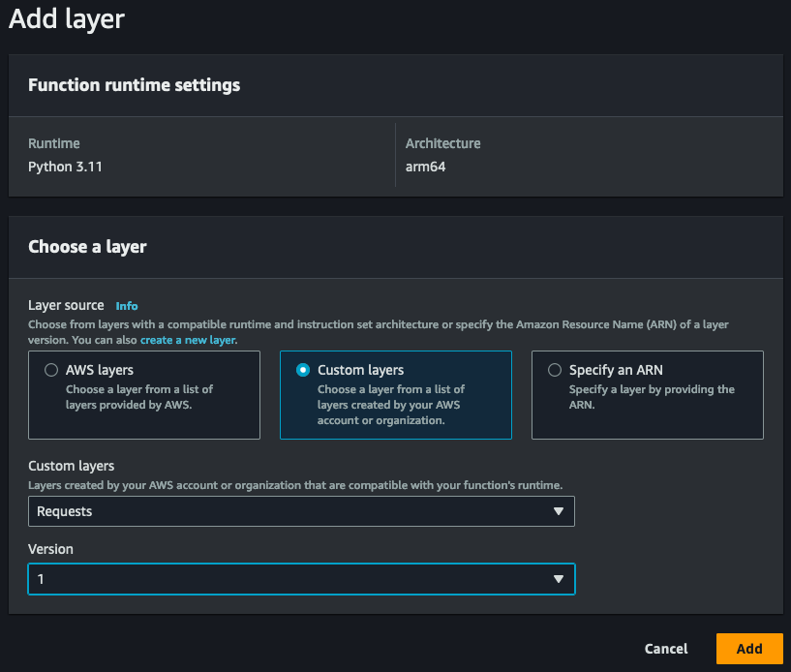Viewport: 791px width, 672px height.
Task: Click the Add layer page title
Action: (x=66, y=19)
